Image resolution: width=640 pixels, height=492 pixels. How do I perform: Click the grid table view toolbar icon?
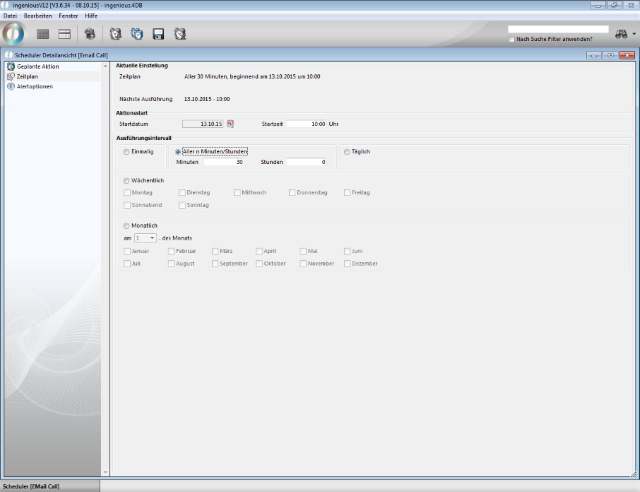pyautogui.click(x=43, y=34)
